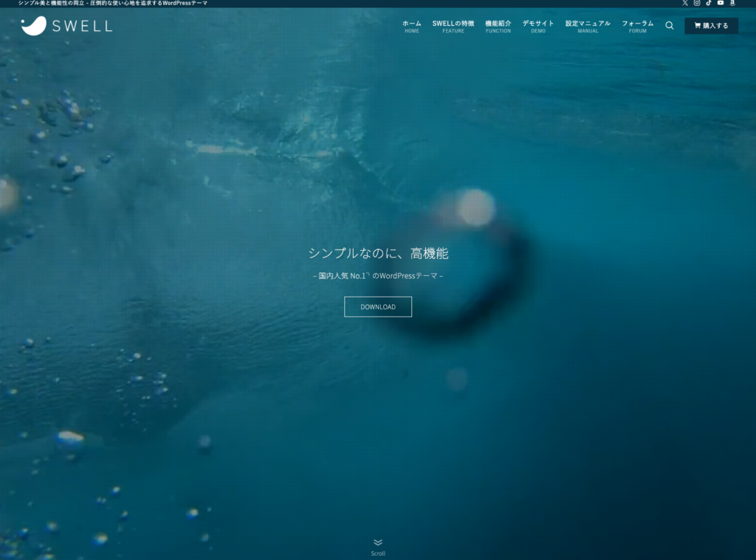This screenshot has width=756, height=560.
Task: Click the DOWNLOAD button
Action: tap(378, 307)
